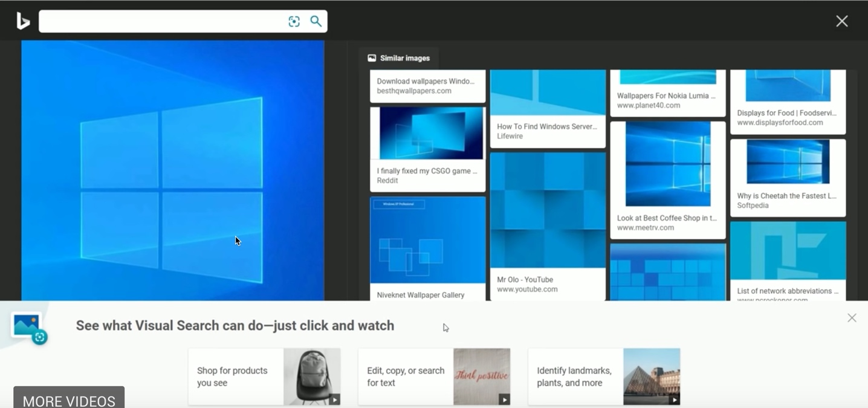Click the Softpedia source label
Image resolution: width=868 pixels, height=408 pixels.
pyautogui.click(x=753, y=206)
